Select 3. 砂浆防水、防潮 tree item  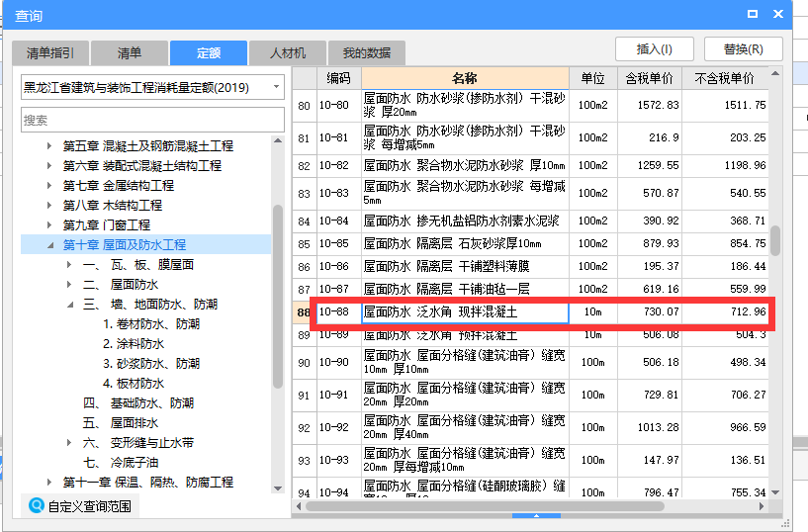tap(151, 364)
